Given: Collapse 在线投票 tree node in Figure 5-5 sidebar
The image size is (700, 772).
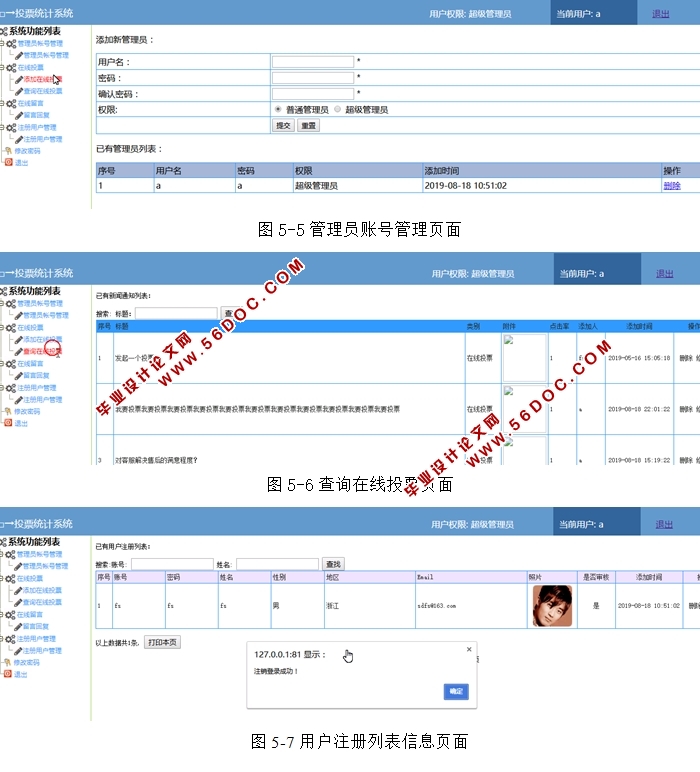Looking at the screenshot, I should pyautogui.click(x=2, y=68).
